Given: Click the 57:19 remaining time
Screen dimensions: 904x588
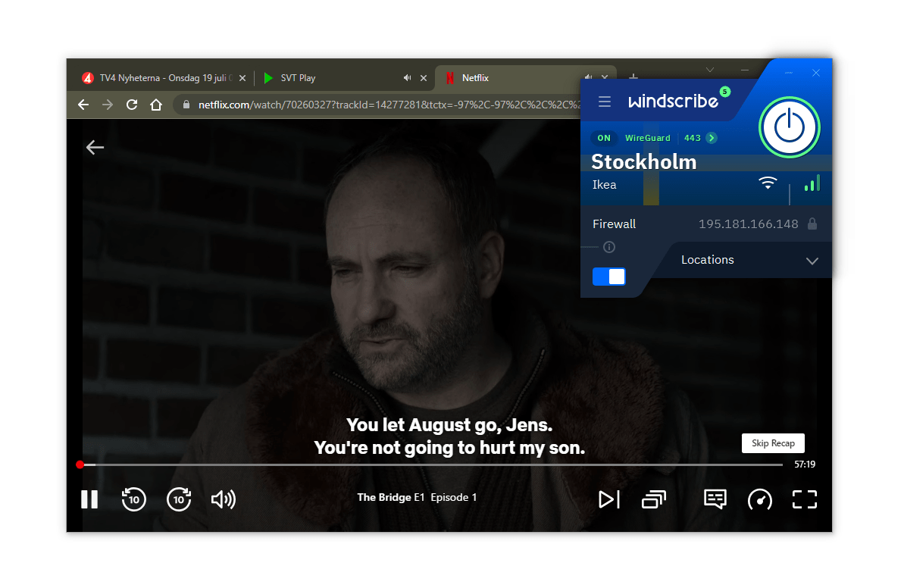Looking at the screenshot, I should tap(805, 464).
